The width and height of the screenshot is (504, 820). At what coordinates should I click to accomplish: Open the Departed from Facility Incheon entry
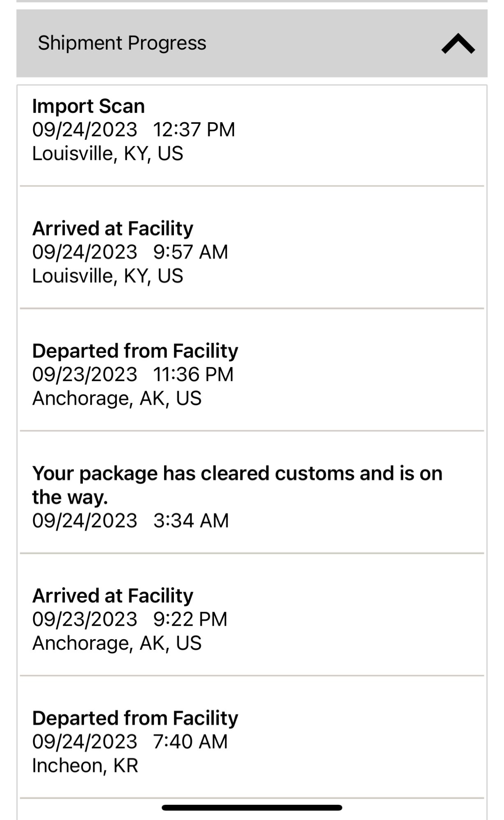135,718
